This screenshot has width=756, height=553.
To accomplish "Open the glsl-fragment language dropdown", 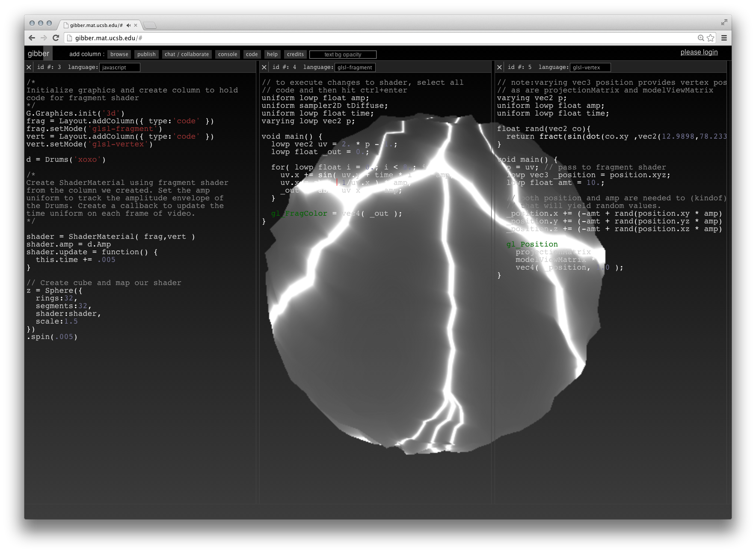I will pos(355,67).
